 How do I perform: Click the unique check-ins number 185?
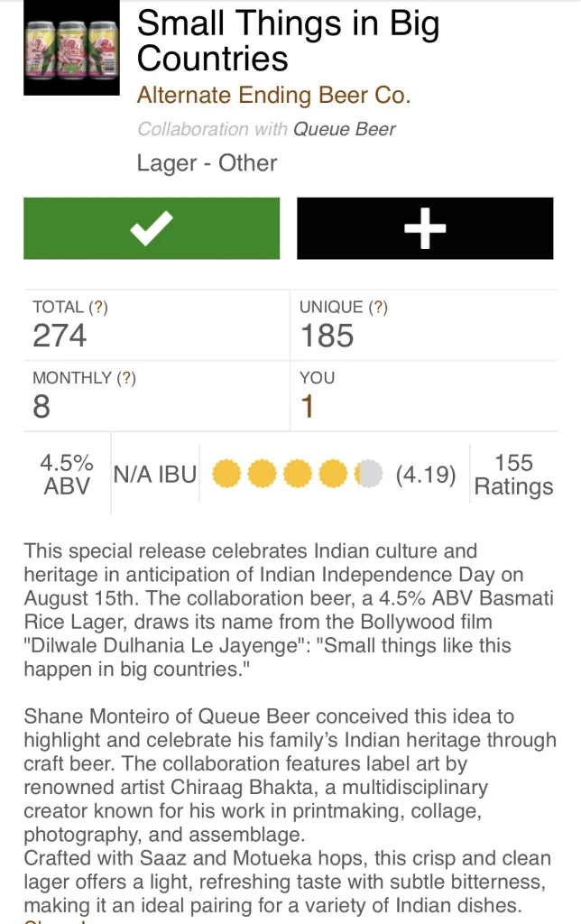click(x=327, y=336)
